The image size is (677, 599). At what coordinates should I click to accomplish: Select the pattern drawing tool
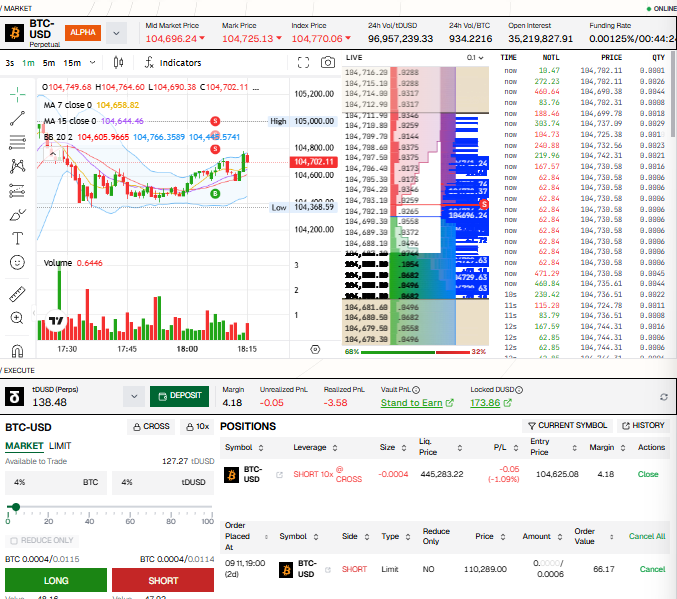click(x=17, y=166)
